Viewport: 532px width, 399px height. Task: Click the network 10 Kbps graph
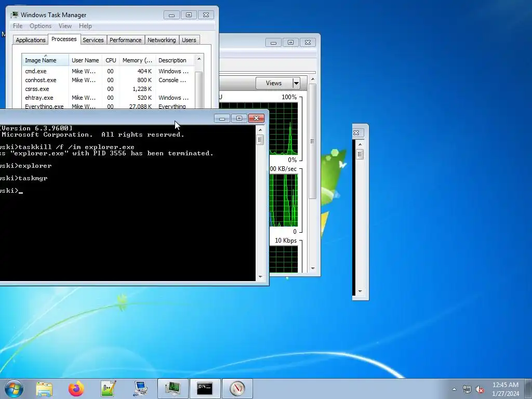284,259
